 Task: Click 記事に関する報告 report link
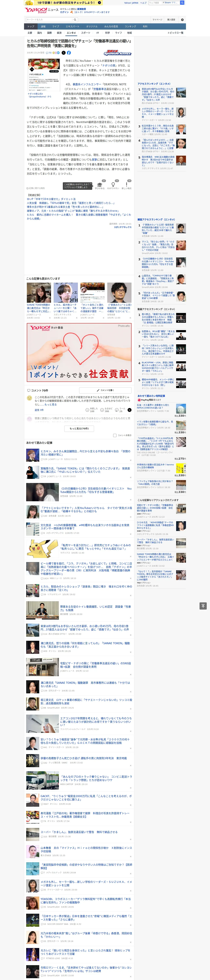tap(36, 188)
